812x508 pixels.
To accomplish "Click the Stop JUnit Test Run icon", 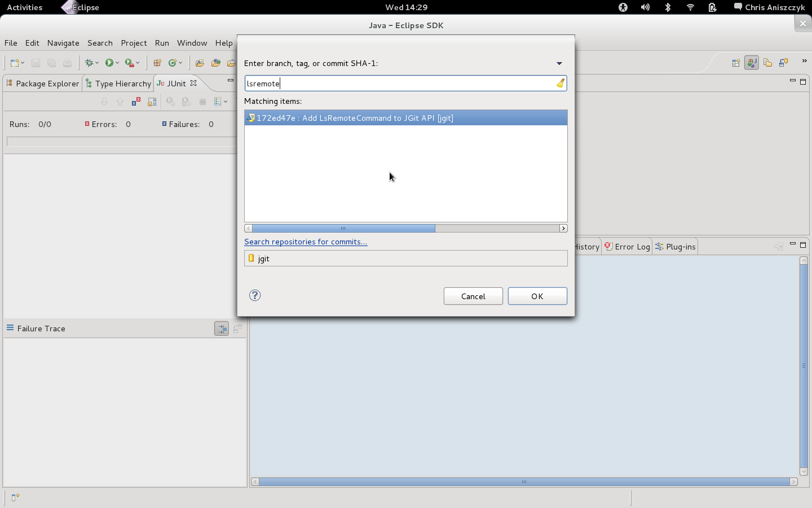I will coord(202,102).
